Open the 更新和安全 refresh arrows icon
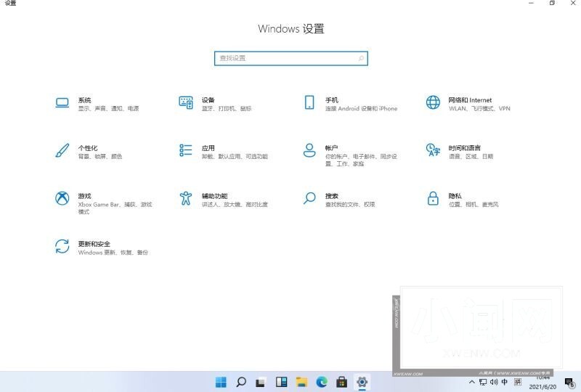Screen dimensions: 581x392 [62, 246]
